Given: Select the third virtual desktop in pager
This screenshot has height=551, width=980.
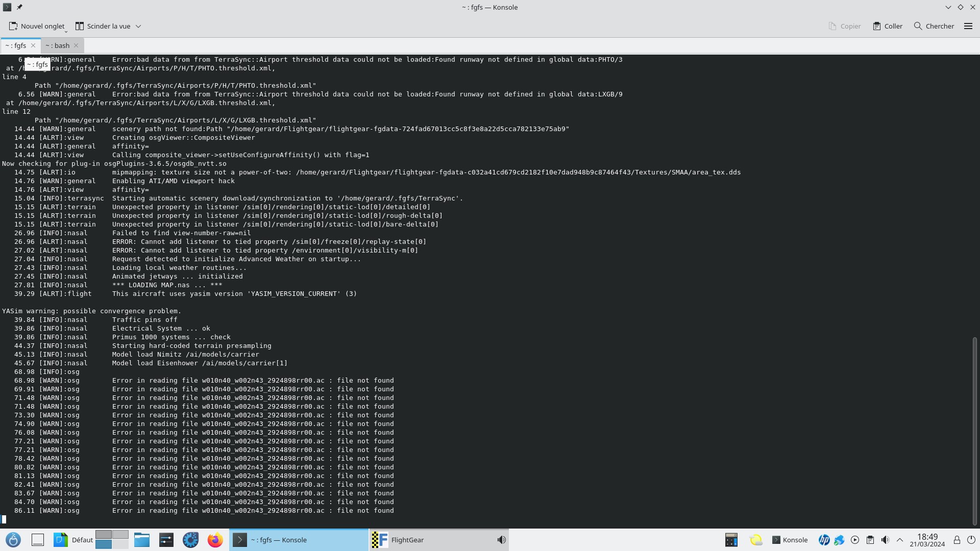Looking at the screenshot, I should 103,544.
